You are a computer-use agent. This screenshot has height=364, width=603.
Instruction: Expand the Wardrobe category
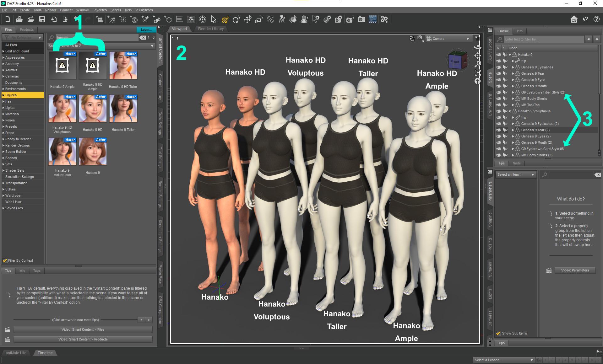point(3,195)
